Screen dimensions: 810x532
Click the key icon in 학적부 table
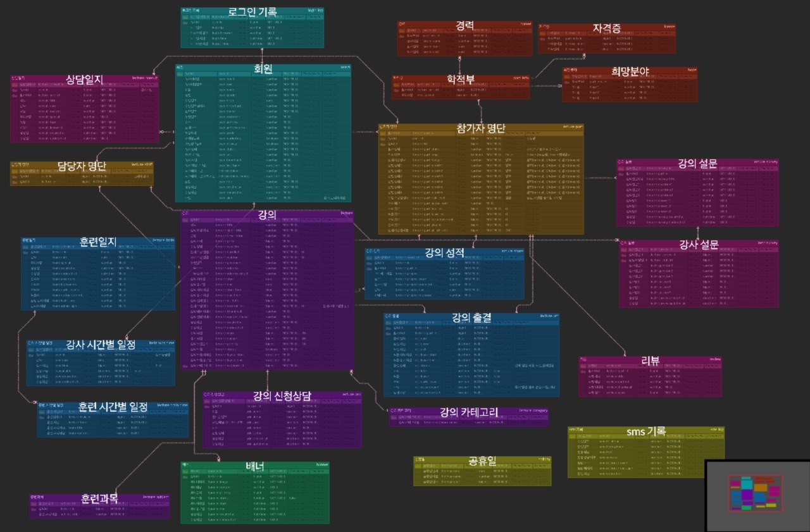[x=396, y=84]
